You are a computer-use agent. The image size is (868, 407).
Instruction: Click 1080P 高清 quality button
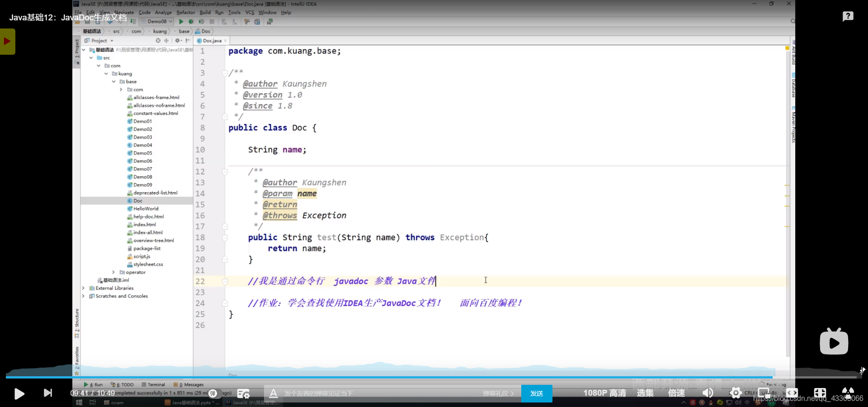604,393
